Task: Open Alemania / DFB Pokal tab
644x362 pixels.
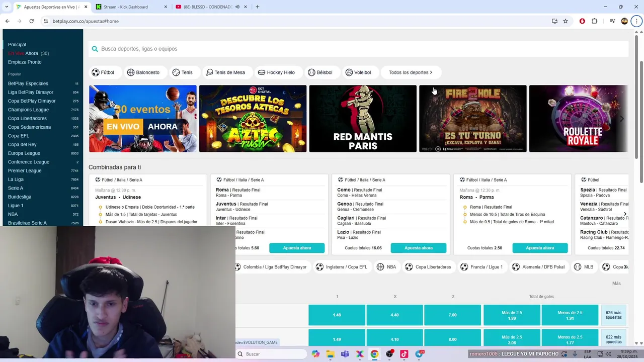Action: [x=539, y=267]
